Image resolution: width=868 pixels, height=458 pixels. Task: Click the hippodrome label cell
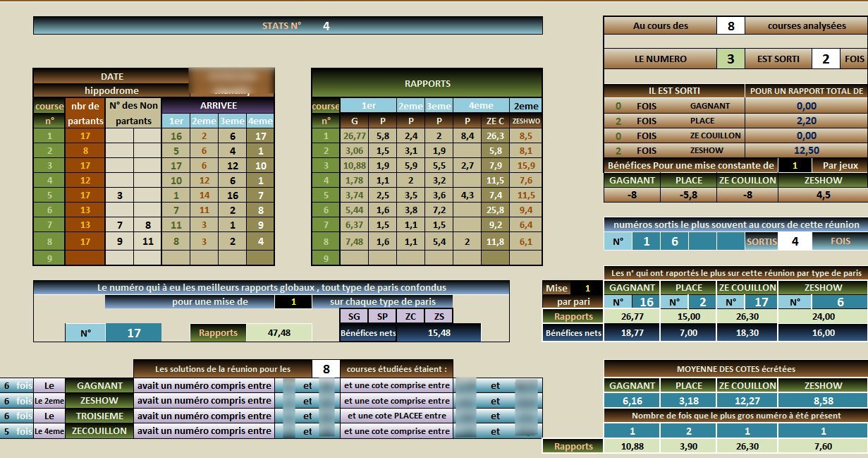click(x=111, y=90)
